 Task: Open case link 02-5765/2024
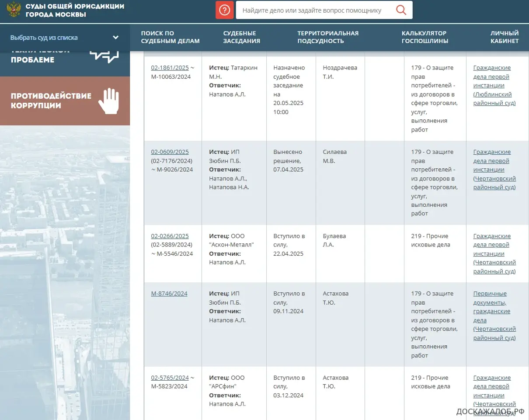pos(170,378)
